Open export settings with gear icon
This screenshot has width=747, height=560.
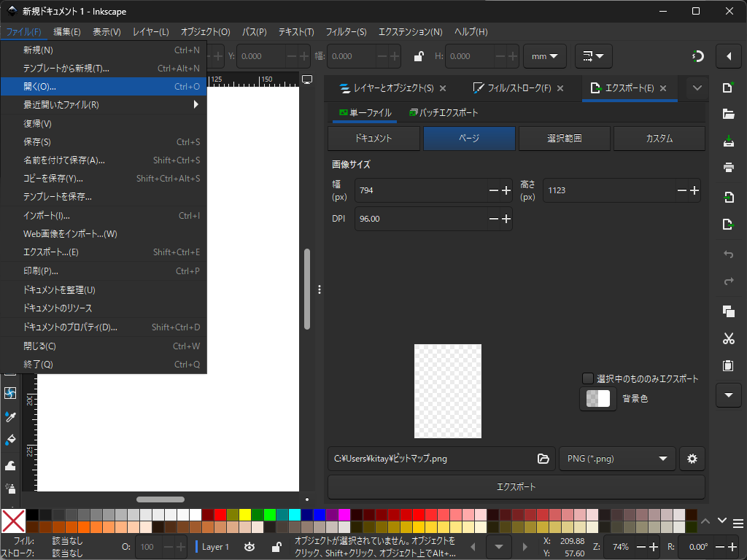(x=692, y=459)
